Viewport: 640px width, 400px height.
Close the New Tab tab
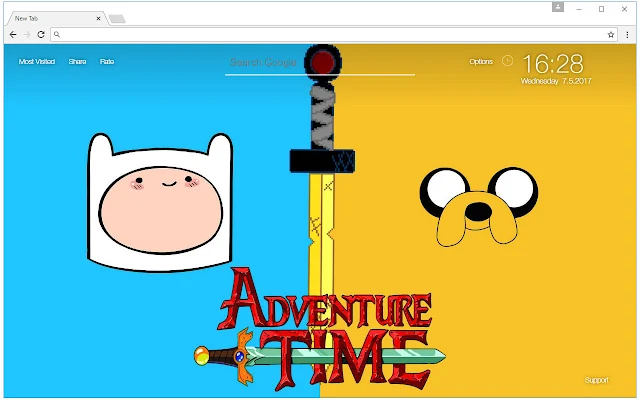pyautogui.click(x=98, y=18)
